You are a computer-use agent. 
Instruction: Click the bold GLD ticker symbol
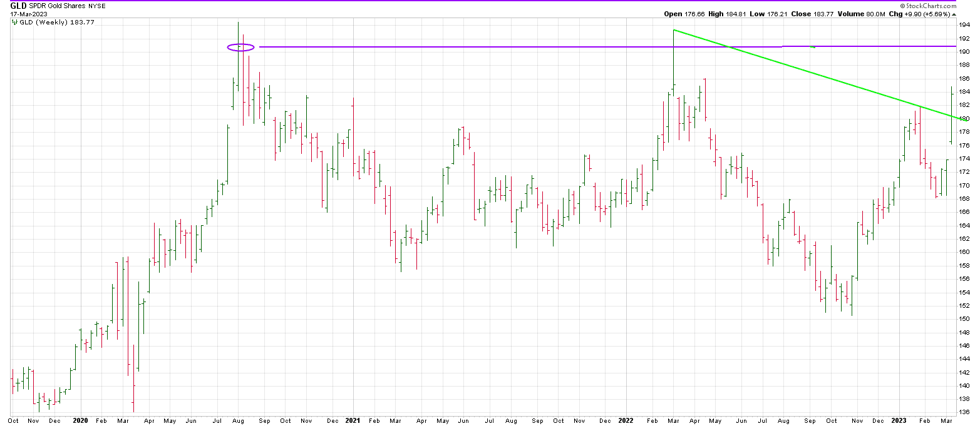pyautogui.click(x=18, y=6)
